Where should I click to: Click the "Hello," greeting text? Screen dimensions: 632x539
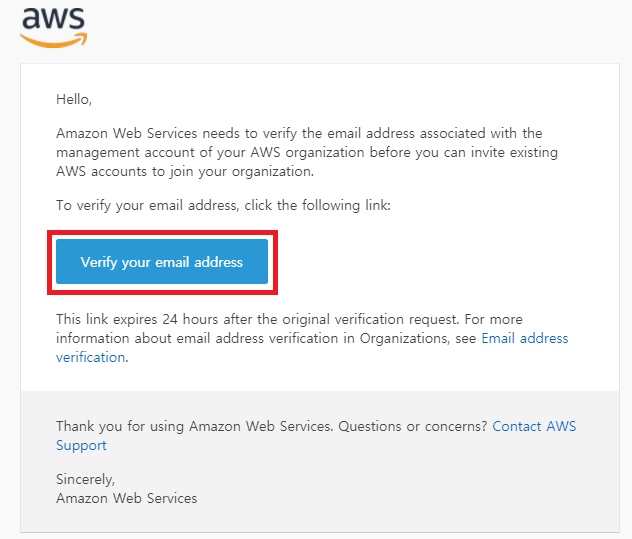(x=74, y=99)
